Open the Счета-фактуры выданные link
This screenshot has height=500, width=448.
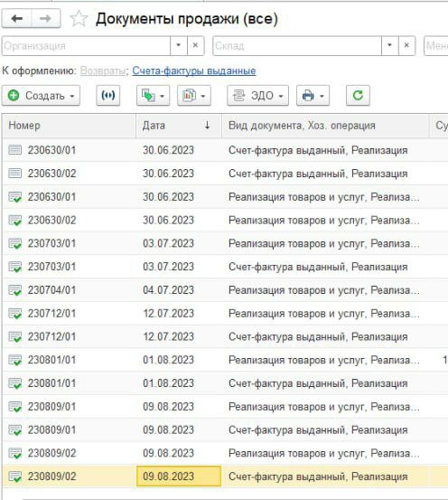tap(194, 71)
